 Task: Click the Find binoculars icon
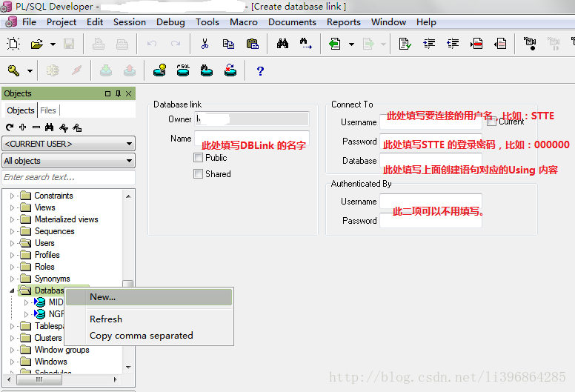click(x=282, y=44)
